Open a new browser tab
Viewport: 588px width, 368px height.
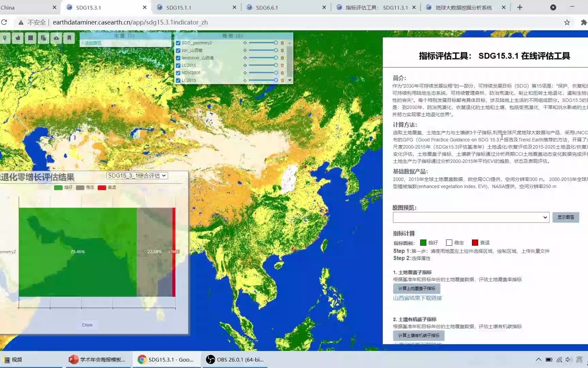click(520, 7)
